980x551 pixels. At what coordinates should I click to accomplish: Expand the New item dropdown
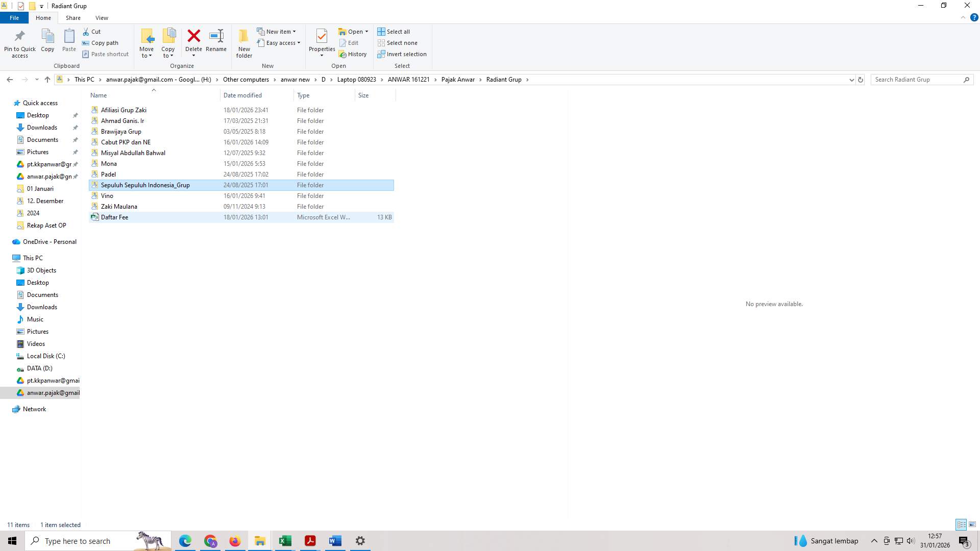click(x=295, y=31)
